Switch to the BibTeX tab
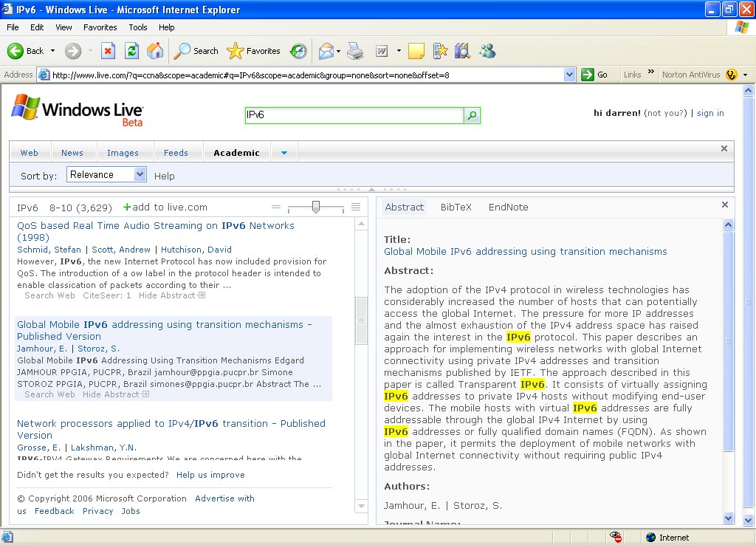 coord(456,208)
